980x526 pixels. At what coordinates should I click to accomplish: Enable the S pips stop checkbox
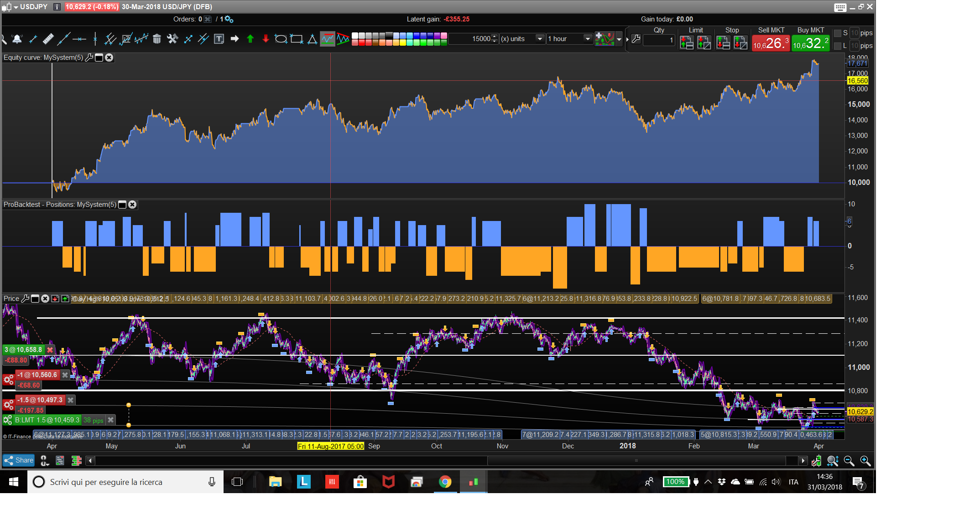click(838, 33)
